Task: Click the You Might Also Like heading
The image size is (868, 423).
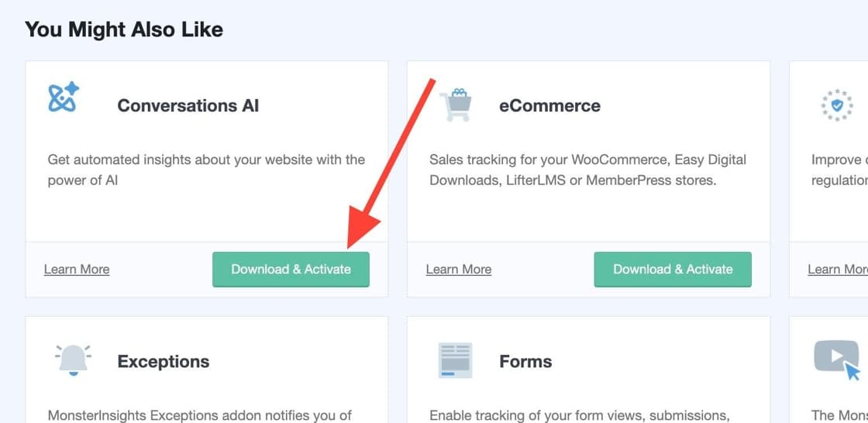Action: point(124,29)
